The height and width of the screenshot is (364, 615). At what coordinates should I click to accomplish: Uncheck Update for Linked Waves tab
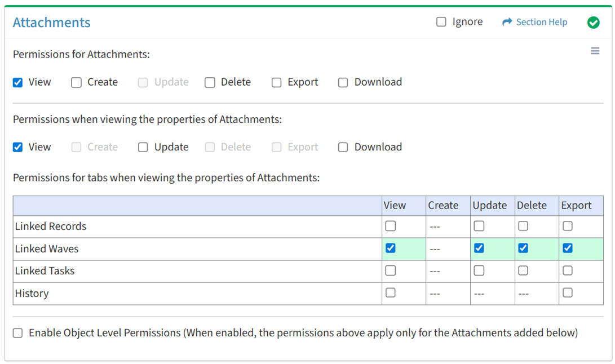[x=479, y=248]
